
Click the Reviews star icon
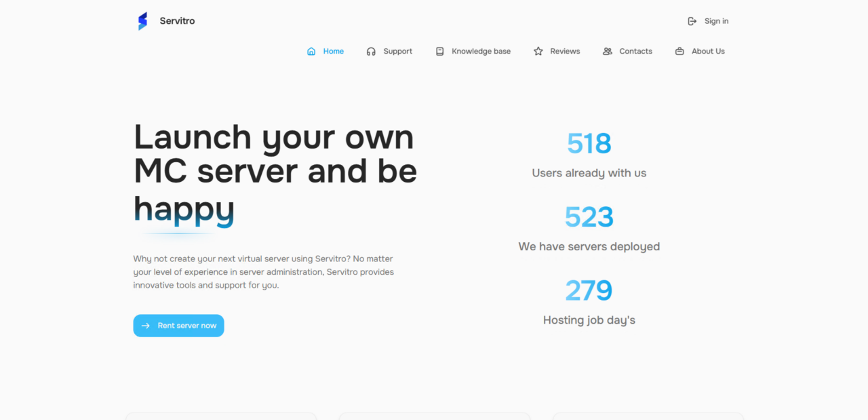tap(538, 52)
